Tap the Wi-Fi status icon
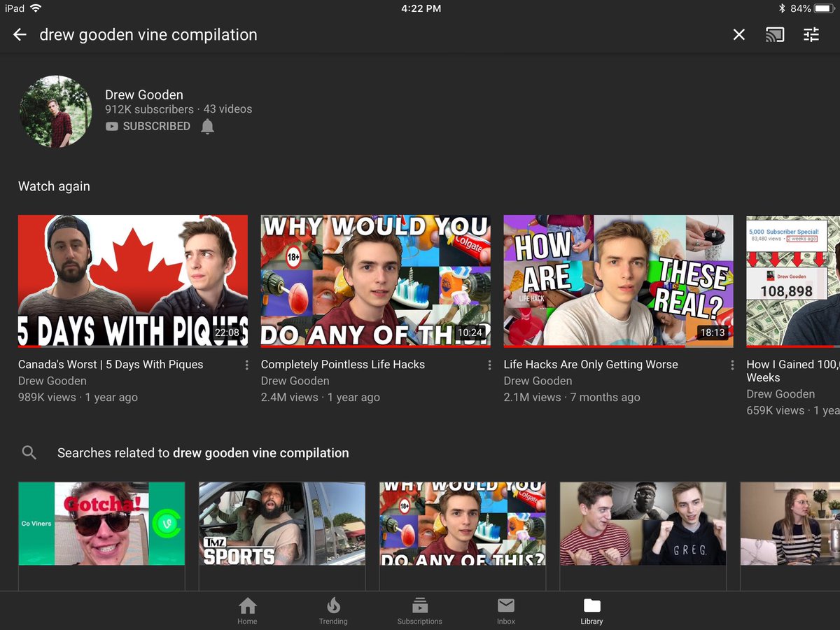The image size is (840, 630). click(36, 8)
